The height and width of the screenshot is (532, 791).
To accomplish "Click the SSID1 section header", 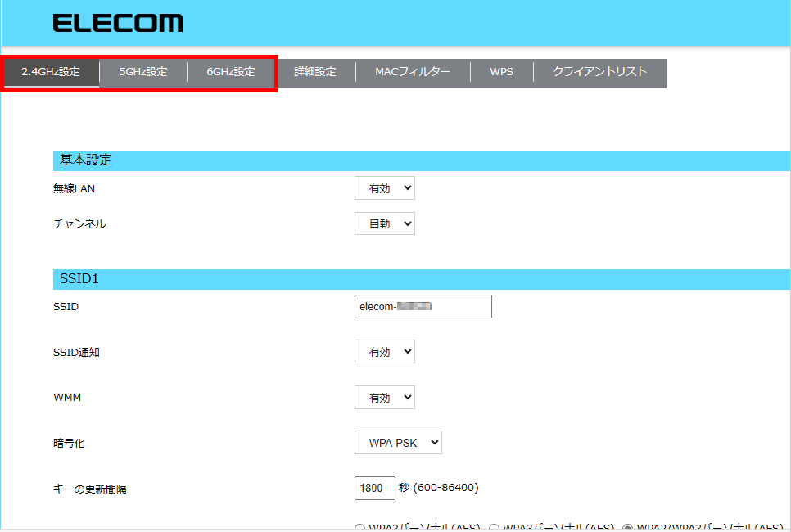I will tap(79, 278).
